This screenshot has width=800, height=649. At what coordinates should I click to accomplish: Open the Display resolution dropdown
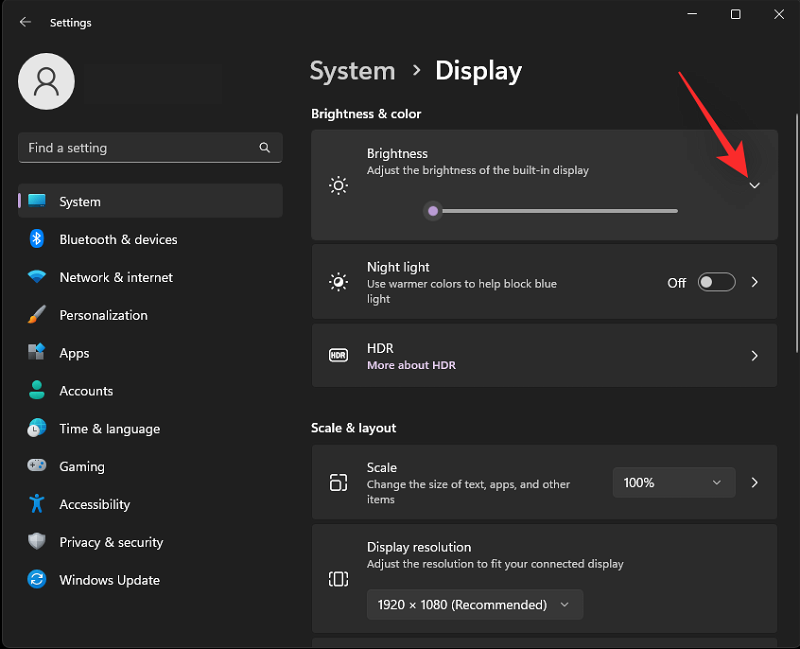(474, 604)
